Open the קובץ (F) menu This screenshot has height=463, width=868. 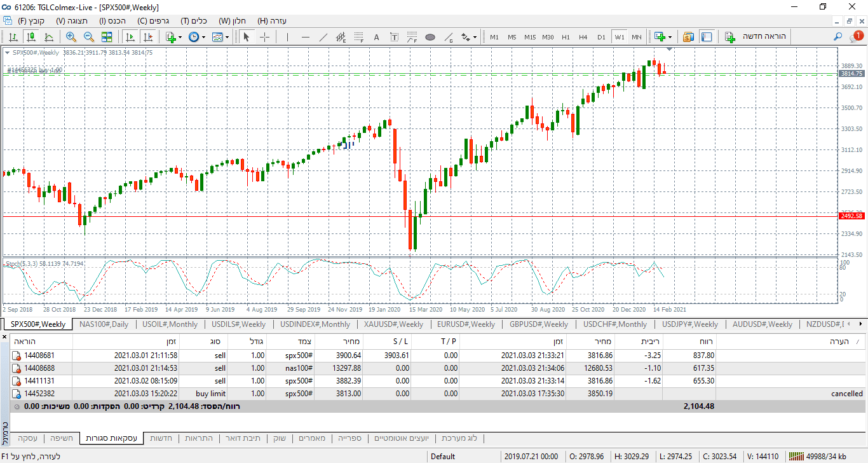(x=31, y=21)
